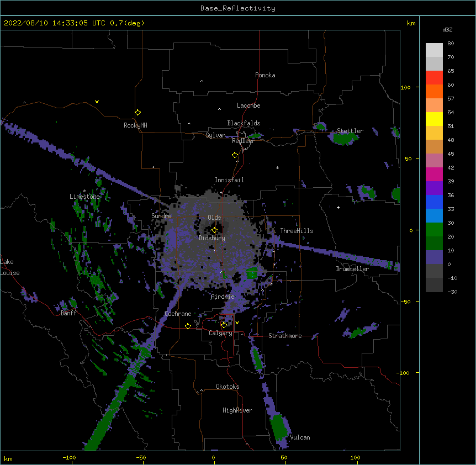Select the red 65 dBZ legend color

point(434,77)
